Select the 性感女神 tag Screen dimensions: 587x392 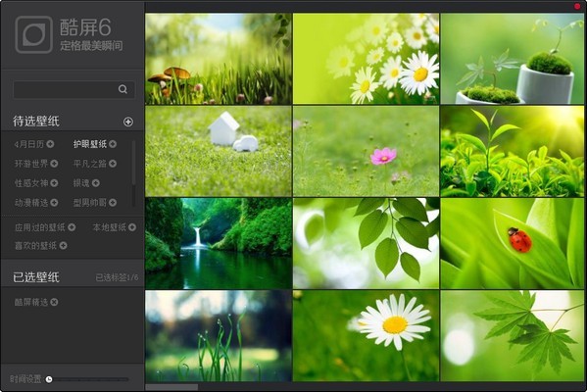(31, 183)
